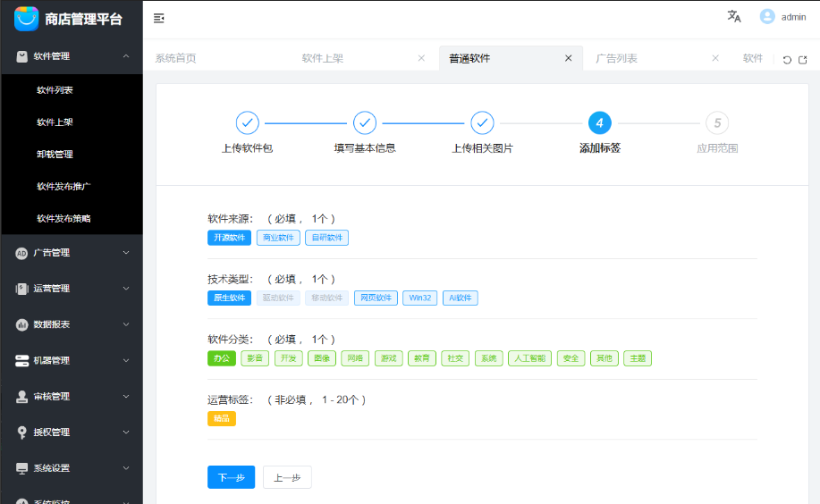Select the 教育 category tag
Viewport: 820px width, 504px height.
point(422,358)
